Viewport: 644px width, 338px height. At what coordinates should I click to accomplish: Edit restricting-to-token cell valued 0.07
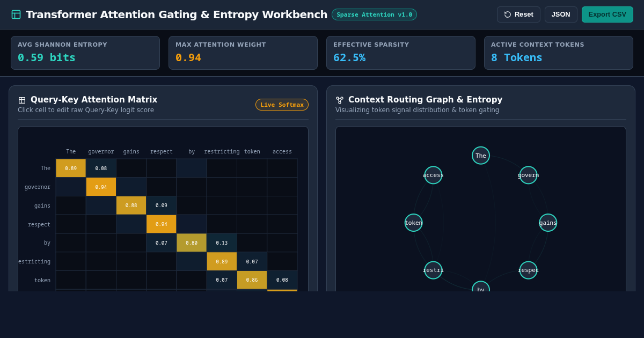pos(252,261)
